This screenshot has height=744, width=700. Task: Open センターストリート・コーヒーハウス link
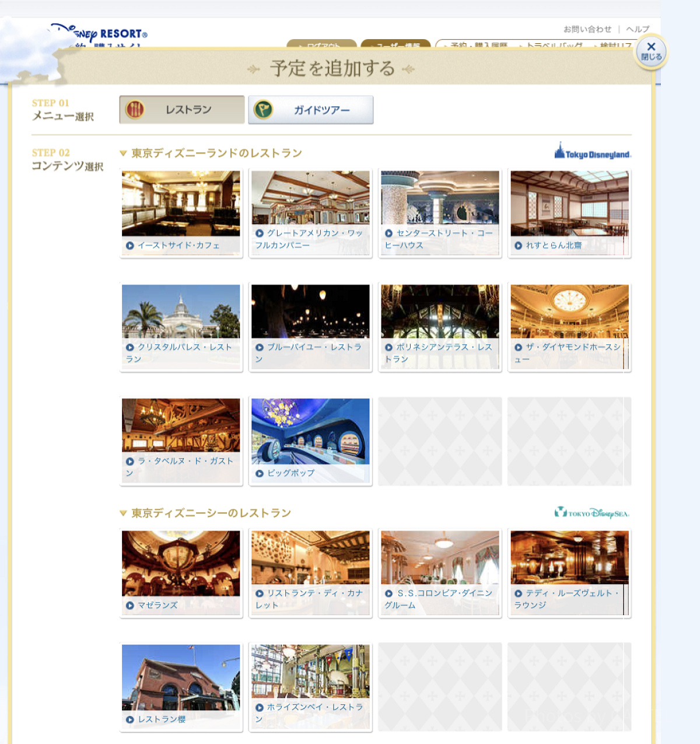(x=439, y=239)
